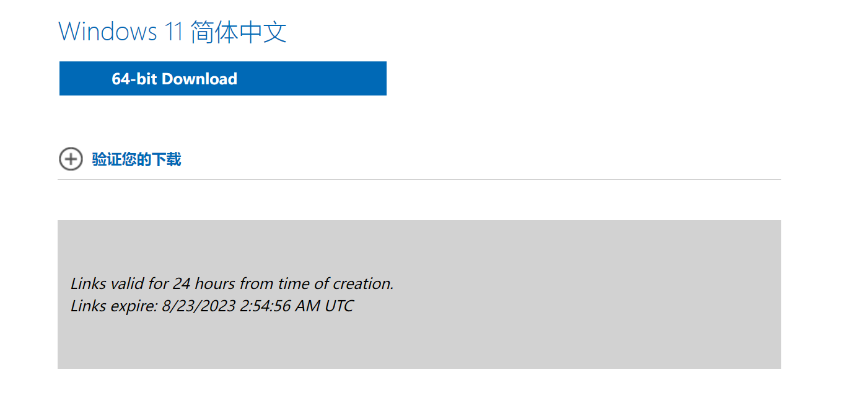
Task: Select the 'Links expire' line
Action: 212,306
